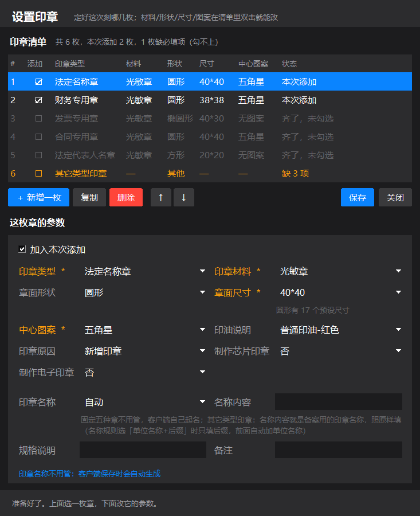Move selected seal up with arrow button
The width and height of the screenshot is (420, 516).
click(161, 197)
